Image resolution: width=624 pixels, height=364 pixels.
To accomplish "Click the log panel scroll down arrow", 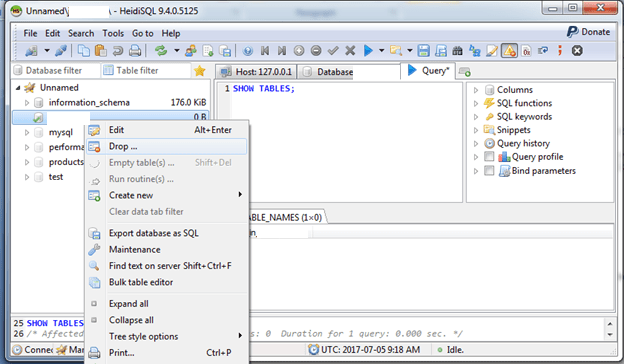I will [610, 335].
